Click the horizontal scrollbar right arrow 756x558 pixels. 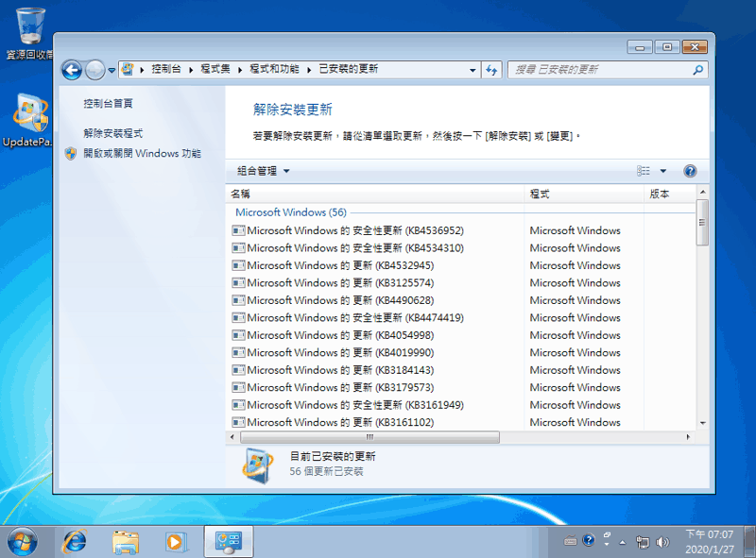688,437
